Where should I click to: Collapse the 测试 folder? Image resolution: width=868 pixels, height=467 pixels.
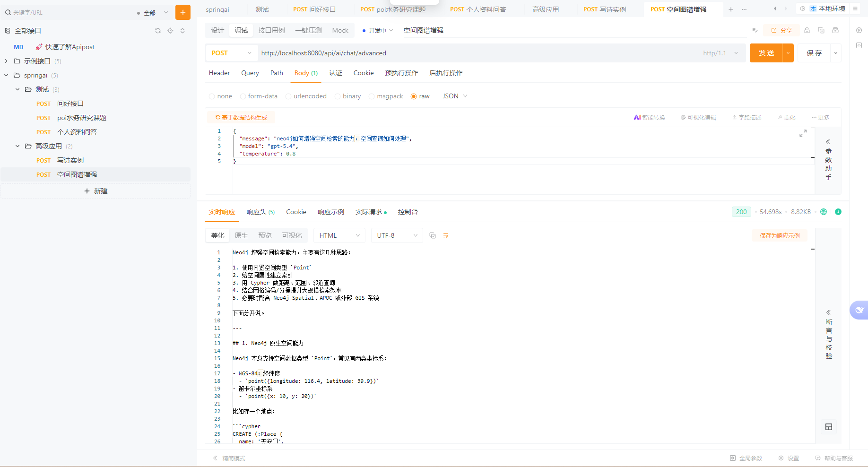17,89
